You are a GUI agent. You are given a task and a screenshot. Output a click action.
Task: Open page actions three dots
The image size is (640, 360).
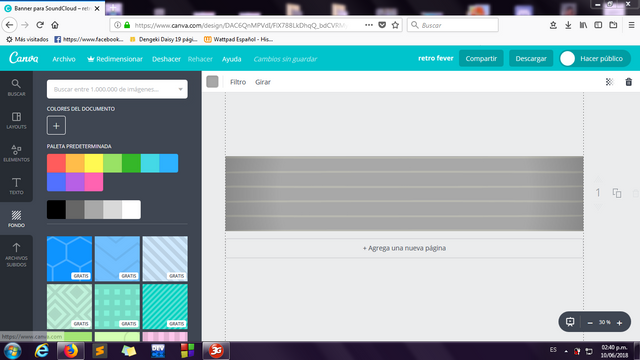pyautogui.click(x=369, y=25)
